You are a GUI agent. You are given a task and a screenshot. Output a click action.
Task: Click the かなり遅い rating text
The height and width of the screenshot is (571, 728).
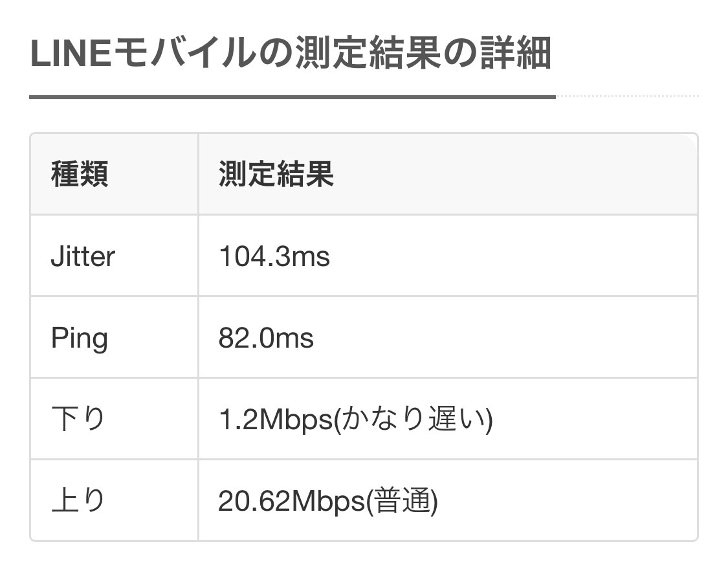[x=414, y=419]
